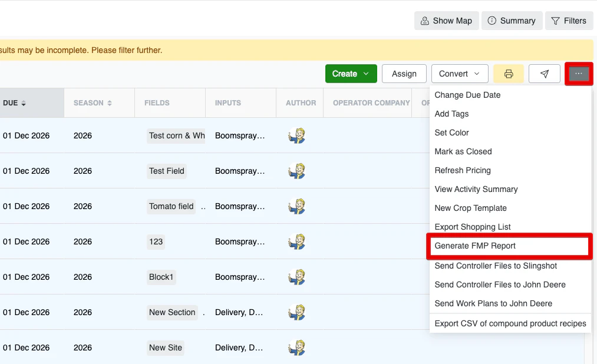
Task: Click the New Section field tag
Action: (x=172, y=312)
